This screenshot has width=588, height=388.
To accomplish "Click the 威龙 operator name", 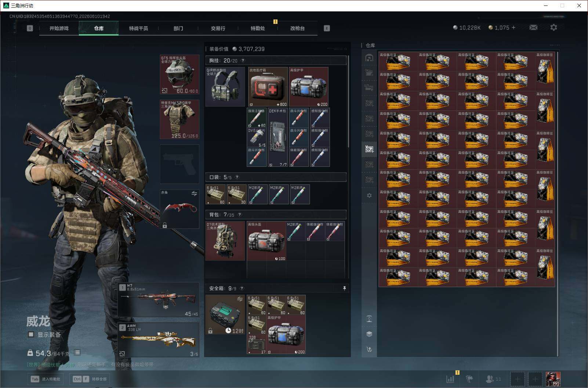I will tap(38, 321).
